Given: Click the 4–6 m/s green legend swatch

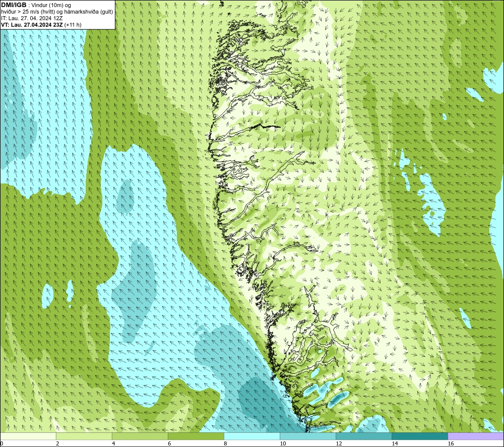Looking at the screenshot, I should click(x=140, y=436).
